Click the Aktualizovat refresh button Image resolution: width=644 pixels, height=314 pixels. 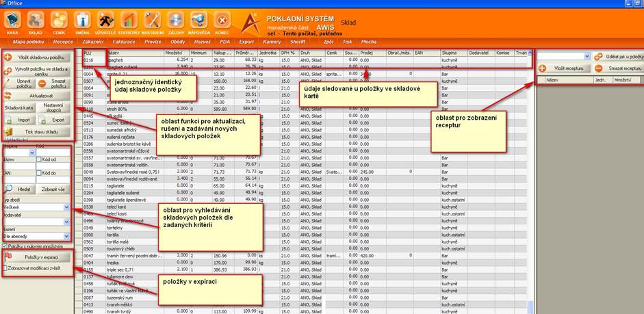point(36,96)
